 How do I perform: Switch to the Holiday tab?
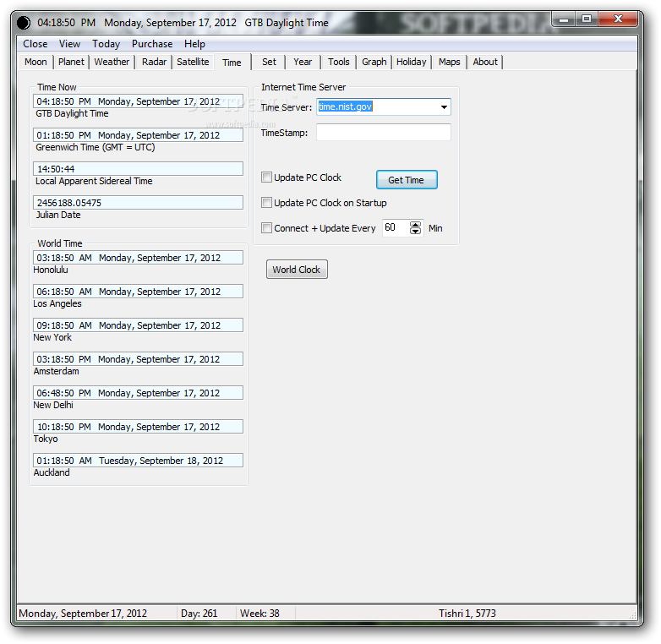click(x=412, y=62)
